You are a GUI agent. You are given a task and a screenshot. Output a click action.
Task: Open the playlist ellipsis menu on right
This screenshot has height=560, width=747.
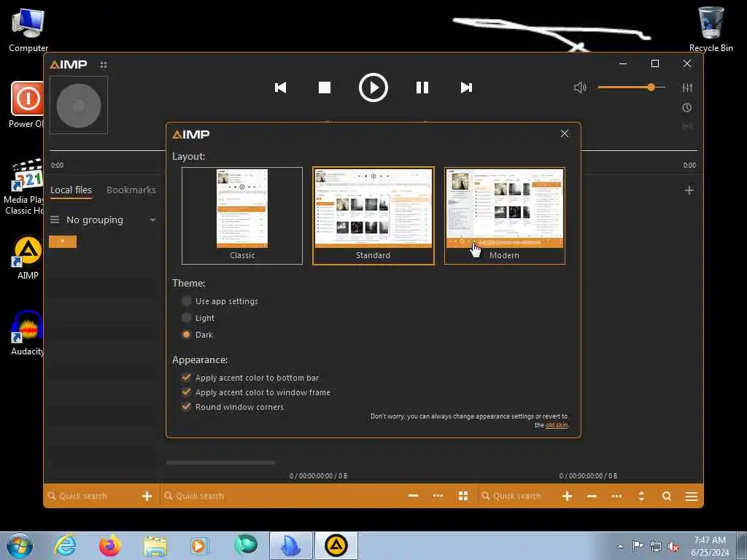[616, 496]
